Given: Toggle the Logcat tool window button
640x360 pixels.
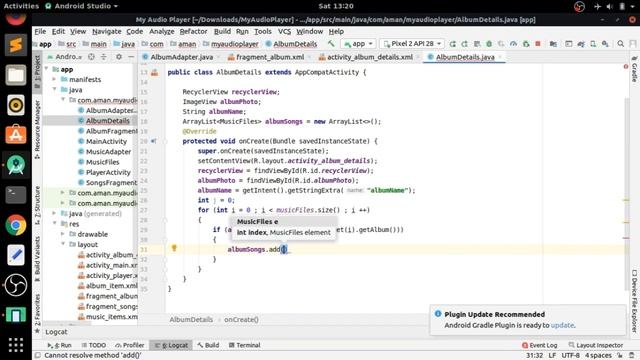Looking at the screenshot, I should click(x=171, y=345).
